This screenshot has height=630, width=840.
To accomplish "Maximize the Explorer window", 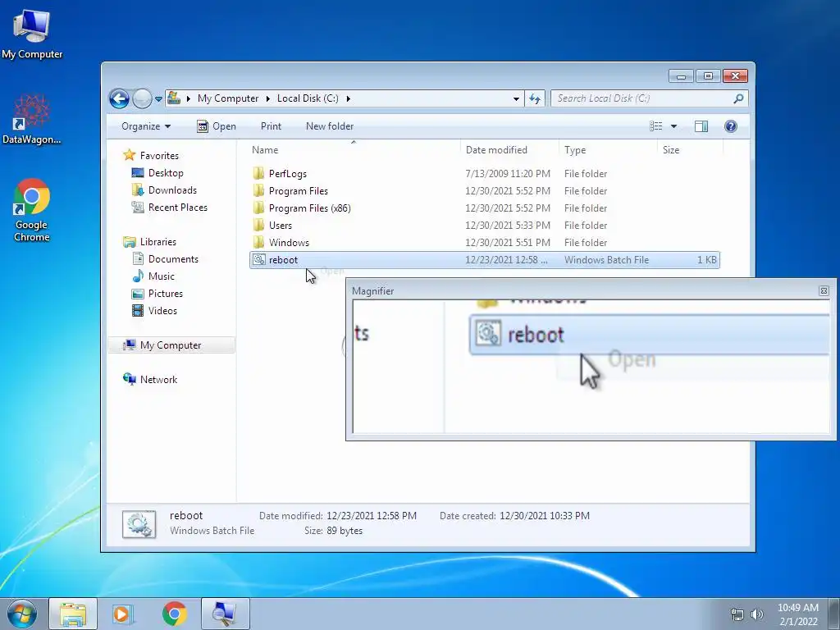I will [708, 76].
